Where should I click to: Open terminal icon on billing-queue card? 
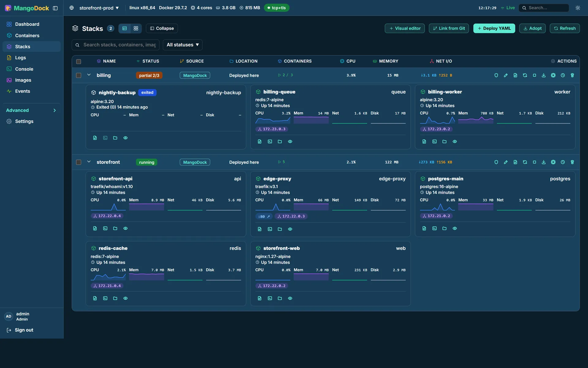pos(270,142)
